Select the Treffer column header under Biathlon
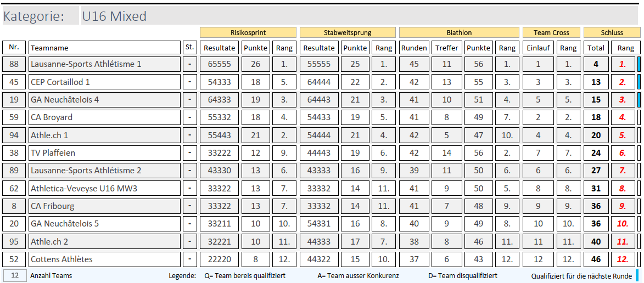Viewport: 644px width, 283px height. 446,48
